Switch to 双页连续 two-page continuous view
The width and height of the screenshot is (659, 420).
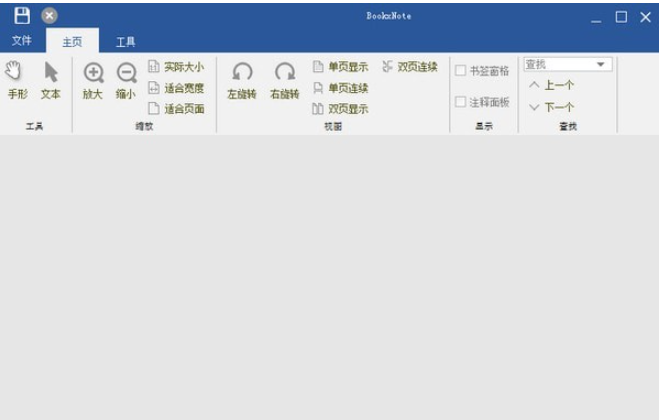(410, 67)
